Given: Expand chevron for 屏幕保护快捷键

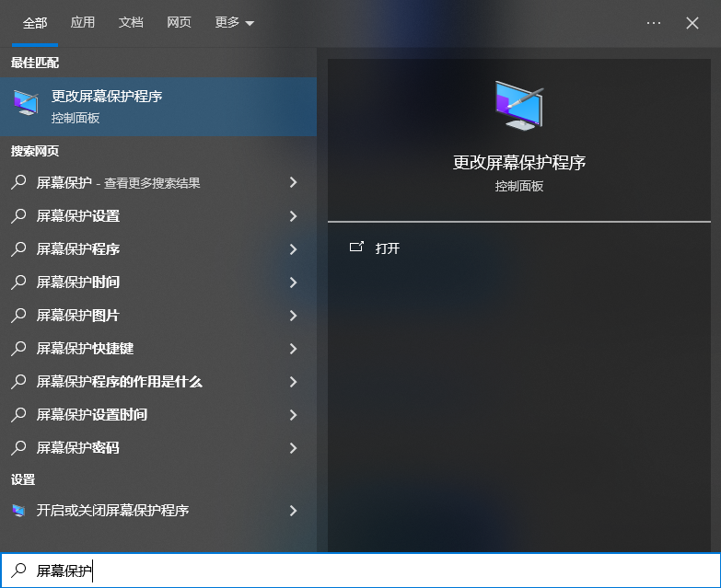Looking at the screenshot, I should [294, 348].
